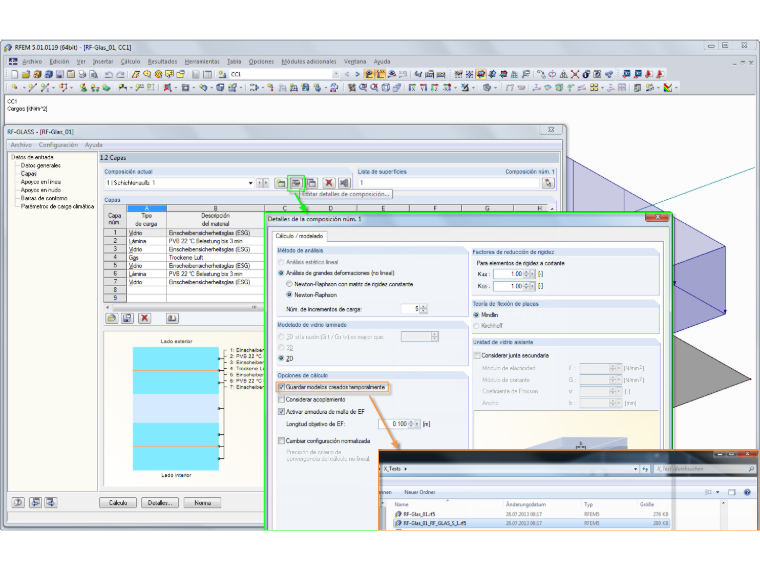Enable Cambiar configuración normalizada checkbox
760x570 pixels.
point(282,441)
